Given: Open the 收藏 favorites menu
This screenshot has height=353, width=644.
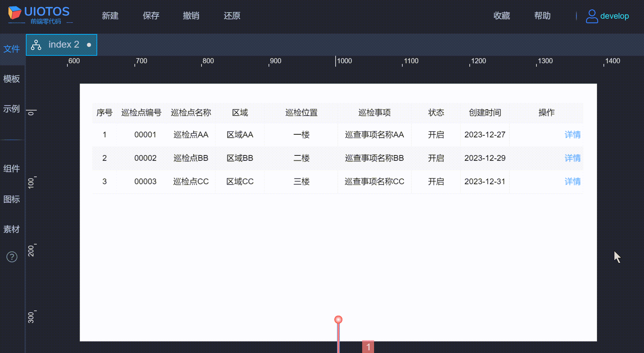Looking at the screenshot, I should 502,16.
